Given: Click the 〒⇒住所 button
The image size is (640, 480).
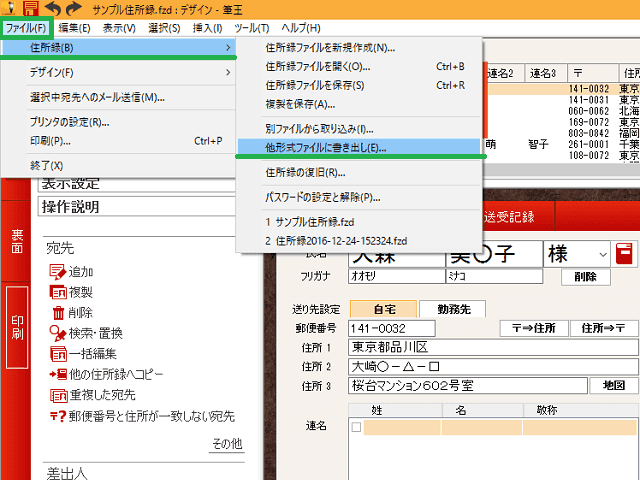Looking at the screenshot, I should tap(534, 328).
